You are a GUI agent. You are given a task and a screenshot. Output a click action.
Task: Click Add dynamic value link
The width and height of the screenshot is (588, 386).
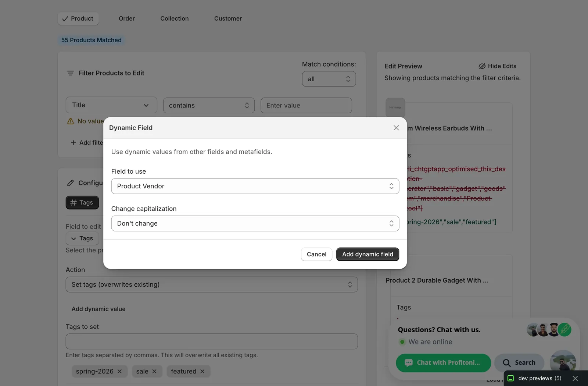98,309
